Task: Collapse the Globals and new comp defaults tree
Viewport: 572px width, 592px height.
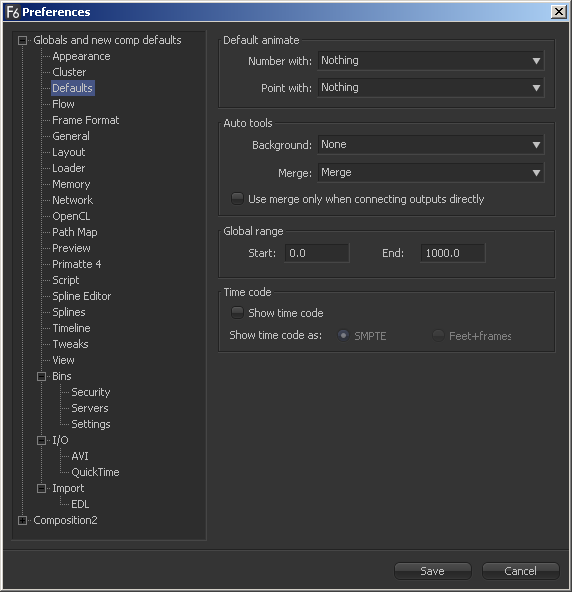Action: (23, 40)
